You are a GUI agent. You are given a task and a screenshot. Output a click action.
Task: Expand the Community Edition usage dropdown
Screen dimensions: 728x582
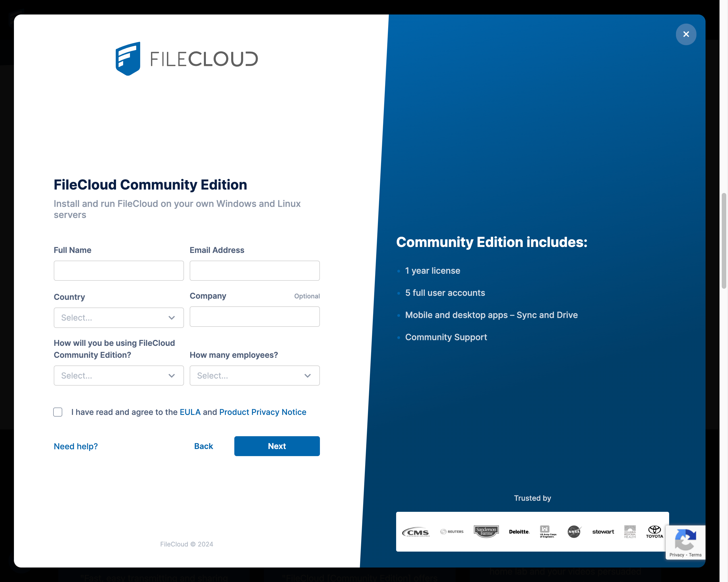click(x=119, y=375)
